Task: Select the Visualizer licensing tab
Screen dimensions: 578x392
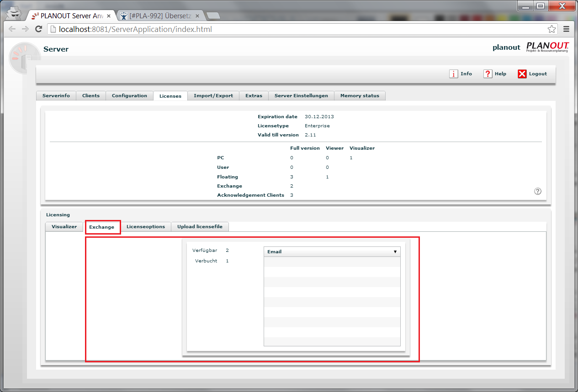Action: click(64, 227)
